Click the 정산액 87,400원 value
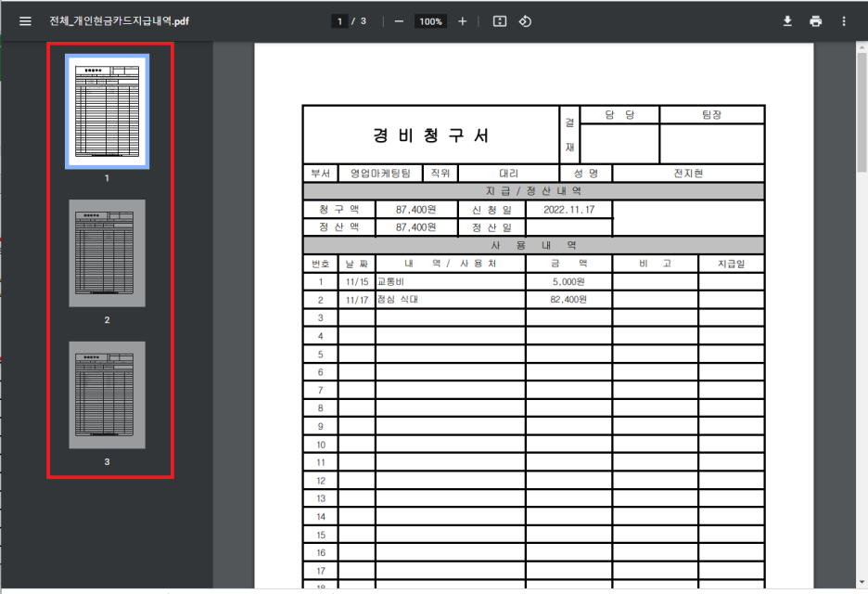This screenshot has width=868, height=594. pyautogui.click(x=415, y=227)
